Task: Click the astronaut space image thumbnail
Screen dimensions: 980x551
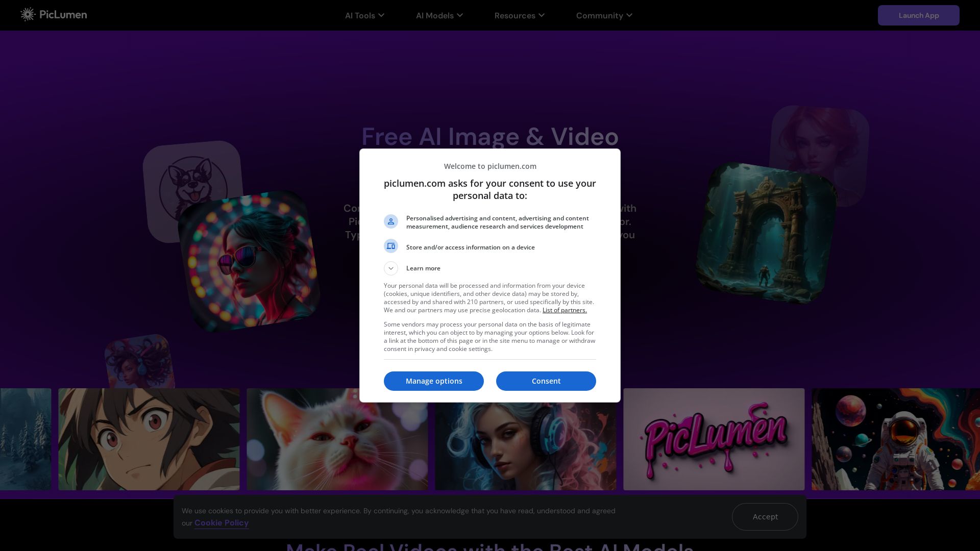Action: pos(895,439)
